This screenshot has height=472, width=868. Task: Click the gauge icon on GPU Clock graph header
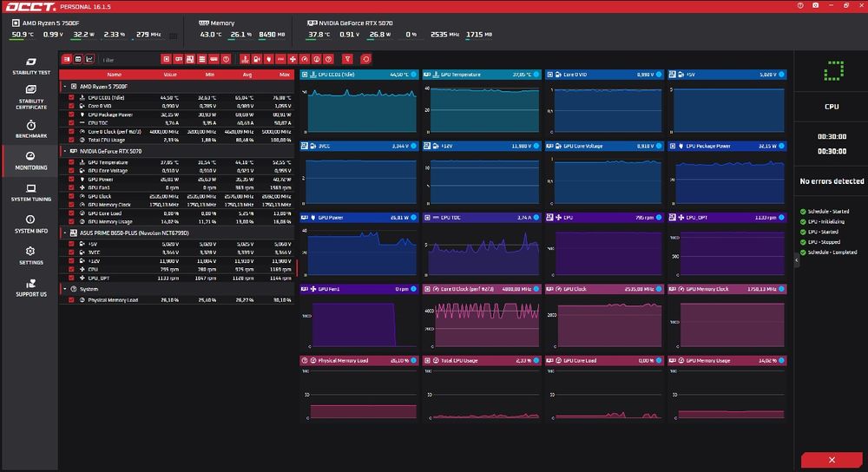[x=558, y=289]
